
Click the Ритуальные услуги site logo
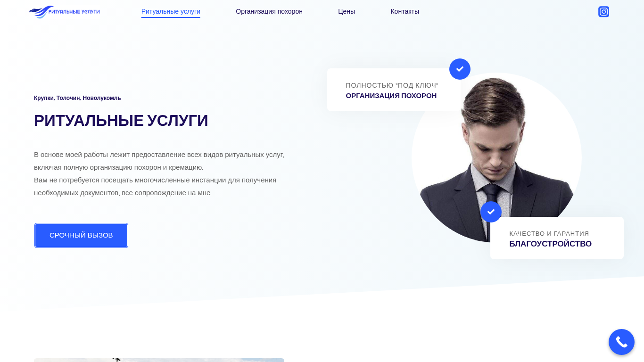[65, 12]
